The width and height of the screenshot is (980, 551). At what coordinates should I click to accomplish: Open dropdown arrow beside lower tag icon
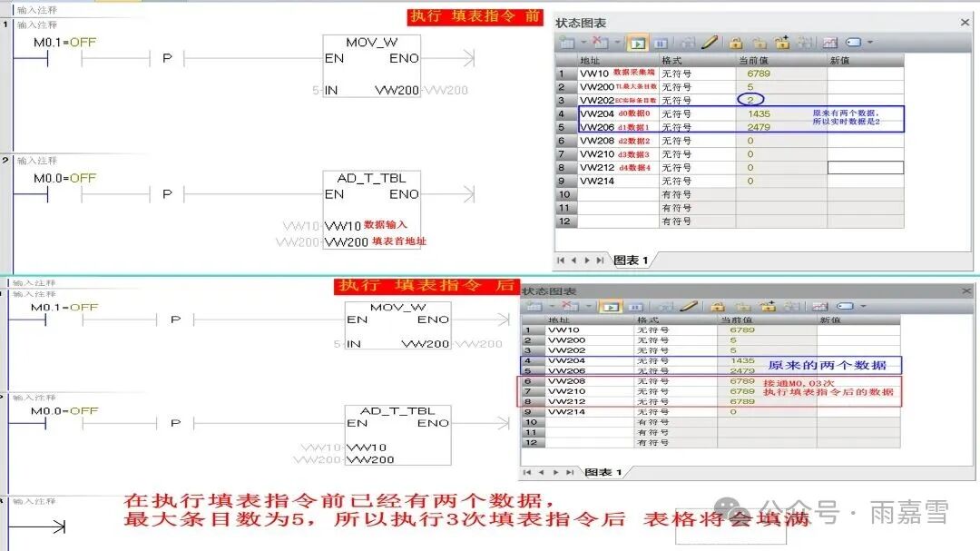click(863, 307)
